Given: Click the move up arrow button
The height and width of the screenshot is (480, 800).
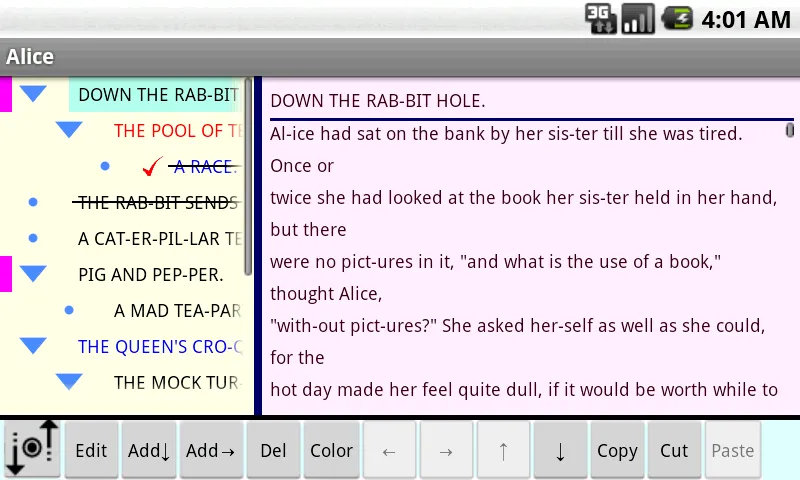Looking at the screenshot, I should [503, 450].
